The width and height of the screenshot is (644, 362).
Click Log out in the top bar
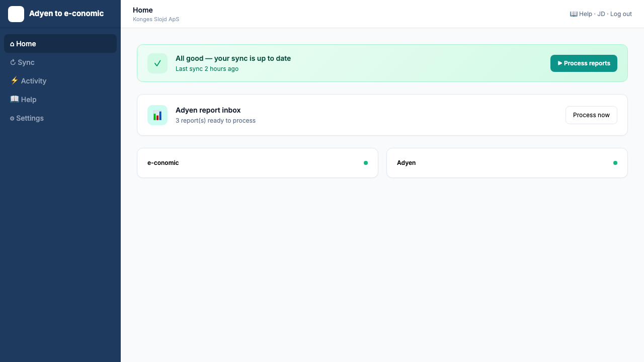coord(621,14)
